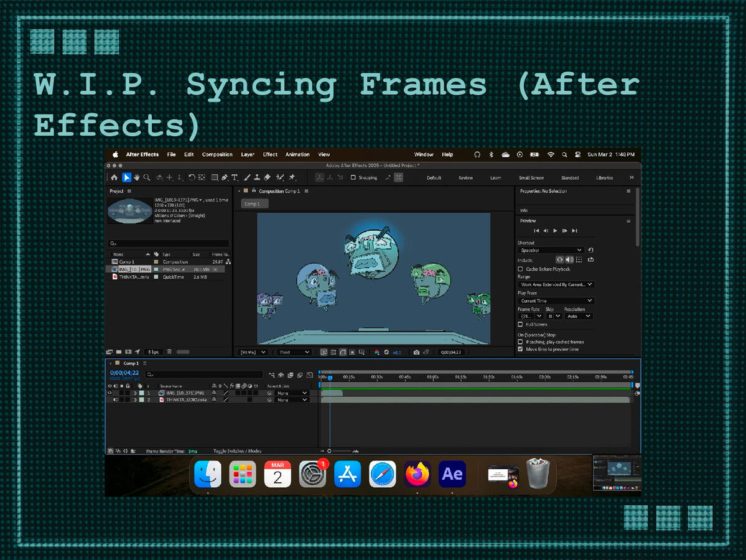The image size is (746, 560).
Task: Open the Parent & Link dropdown for layer 1
Action: pos(292,393)
